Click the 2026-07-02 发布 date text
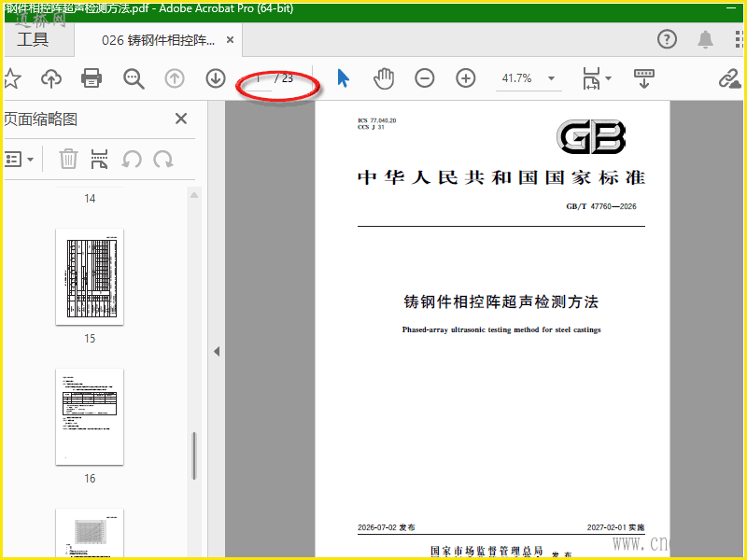Image resolution: width=747 pixels, height=560 pixels. click(x=387, y=527)
